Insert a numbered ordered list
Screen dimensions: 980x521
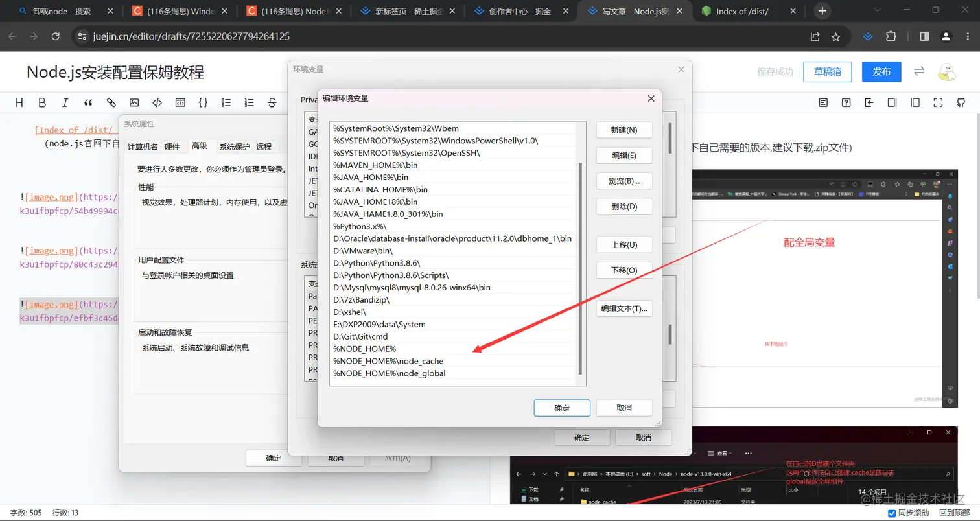click(x=249, y=102)
